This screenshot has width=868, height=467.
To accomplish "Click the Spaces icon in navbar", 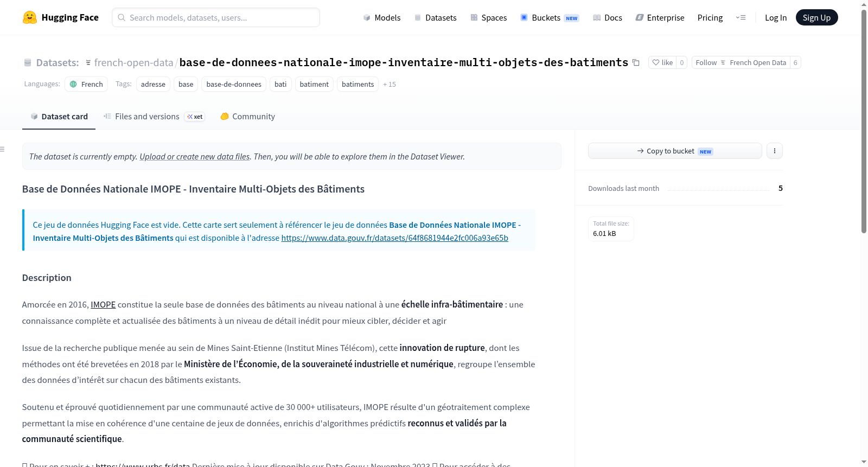I will (x=474, y=18).
